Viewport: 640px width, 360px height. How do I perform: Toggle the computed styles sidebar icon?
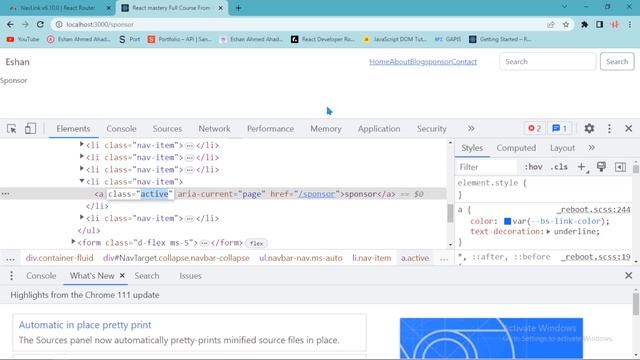point(620,167)
